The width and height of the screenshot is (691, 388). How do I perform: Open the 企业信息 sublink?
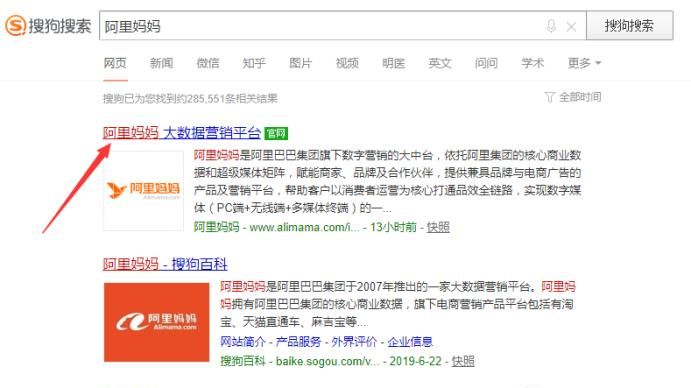(x=410, y=342)
